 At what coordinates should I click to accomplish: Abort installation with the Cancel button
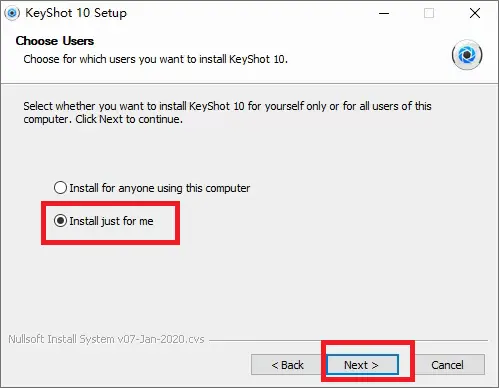(447, 365)
